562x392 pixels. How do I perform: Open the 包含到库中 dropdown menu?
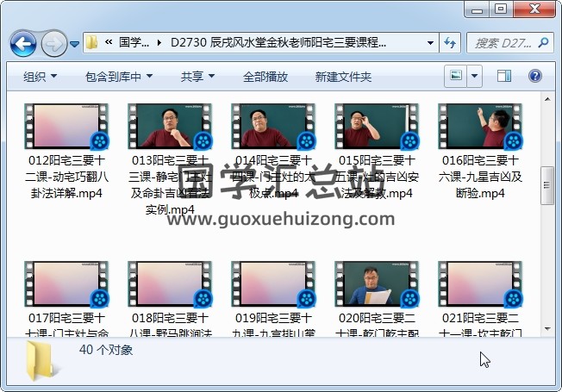[x=118, y=77]
